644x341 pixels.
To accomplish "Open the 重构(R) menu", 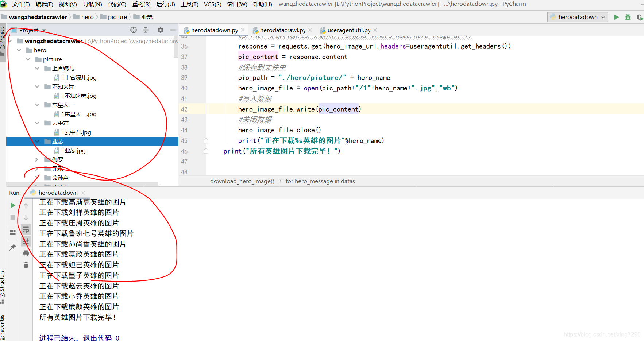I will coord(142,4).
